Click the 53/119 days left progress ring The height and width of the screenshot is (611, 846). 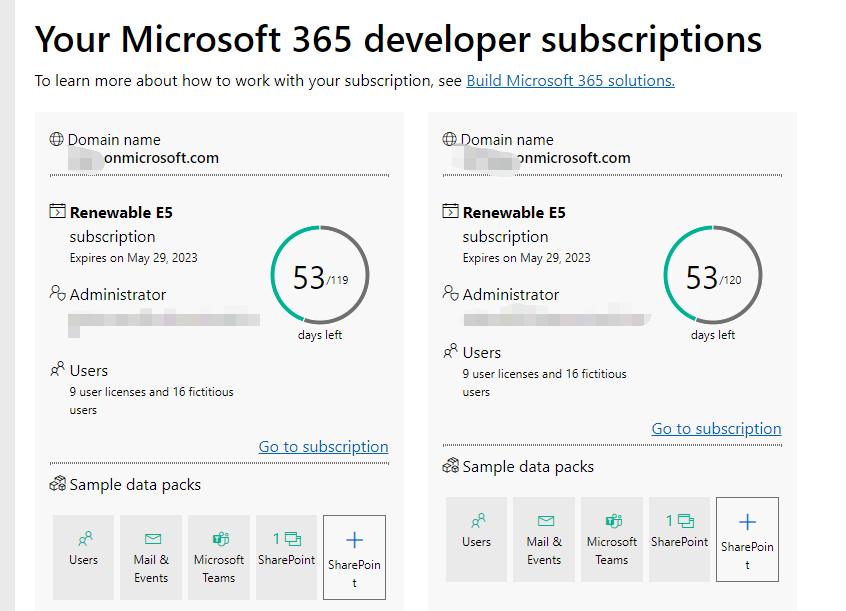pos(320,277)
